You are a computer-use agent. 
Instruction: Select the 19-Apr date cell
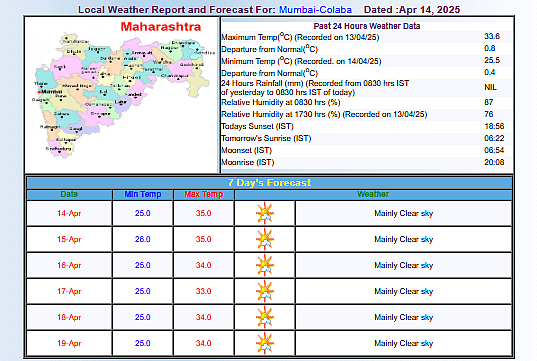point(69,343)
